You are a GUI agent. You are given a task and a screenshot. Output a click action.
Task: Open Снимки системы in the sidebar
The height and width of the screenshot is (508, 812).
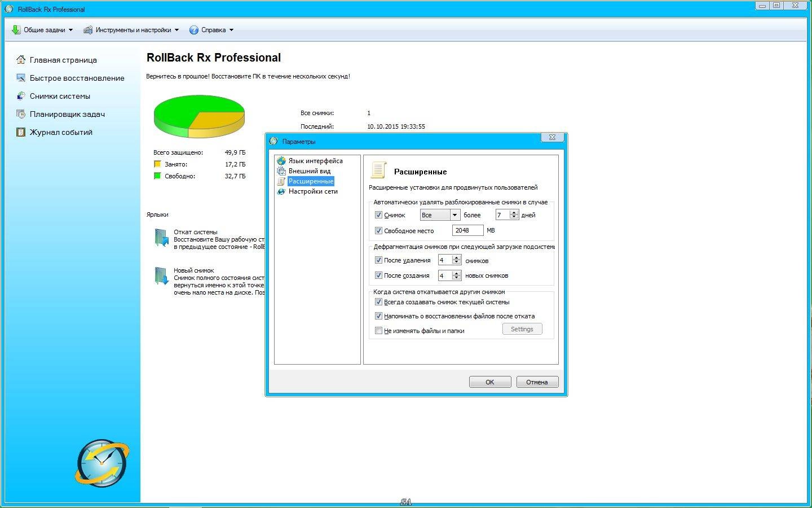point(60,96)
